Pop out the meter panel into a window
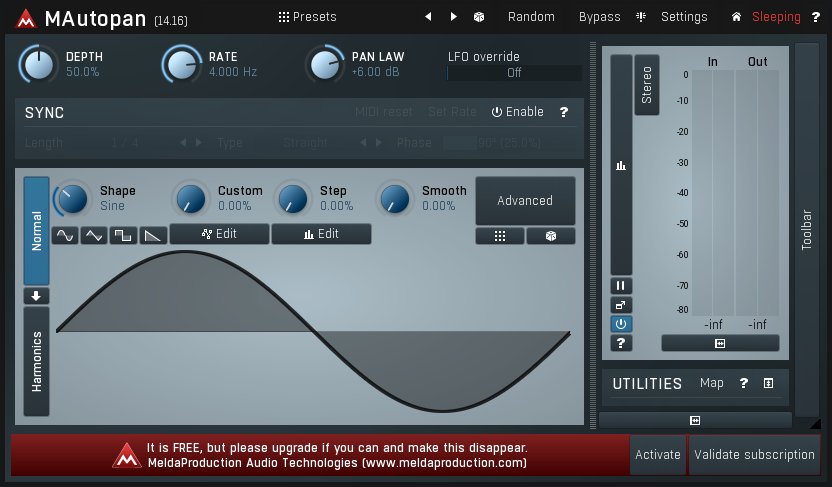The image size is (832, 487). 621,305
